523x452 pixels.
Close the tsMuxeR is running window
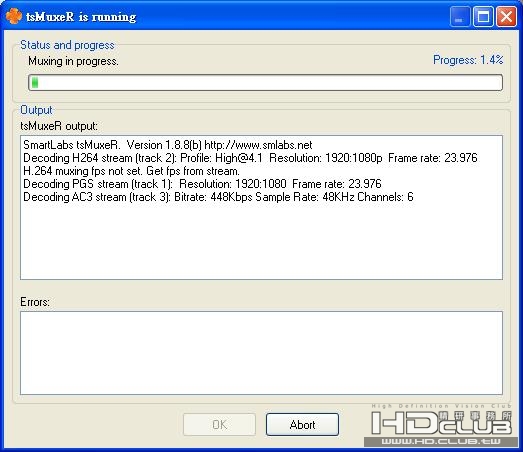click(506, 16)
